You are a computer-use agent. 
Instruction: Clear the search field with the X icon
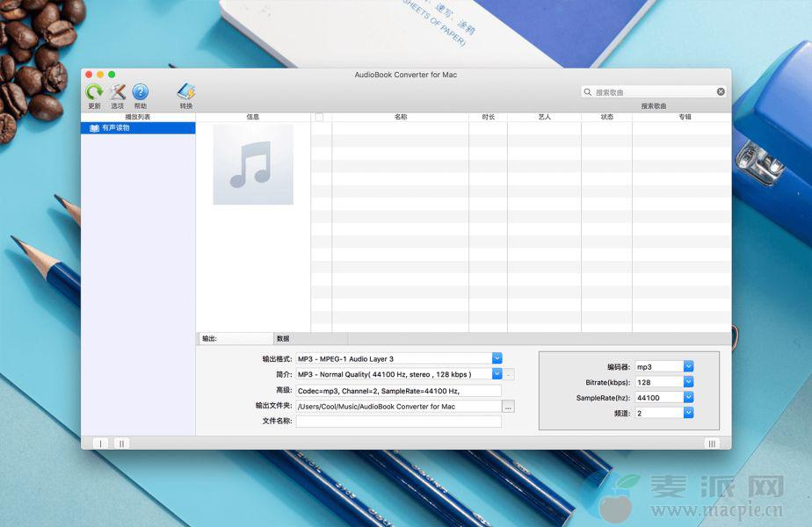(721, 92)
